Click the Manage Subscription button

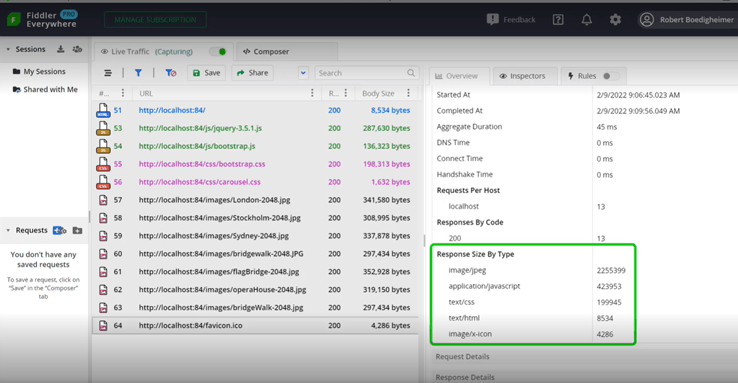tap(155, 20)
